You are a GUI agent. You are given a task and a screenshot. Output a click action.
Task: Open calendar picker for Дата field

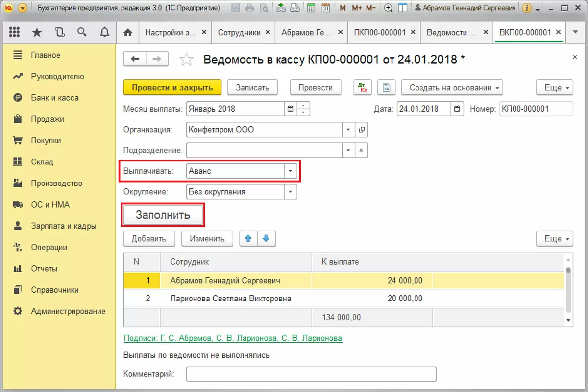[x=457, y=109]
